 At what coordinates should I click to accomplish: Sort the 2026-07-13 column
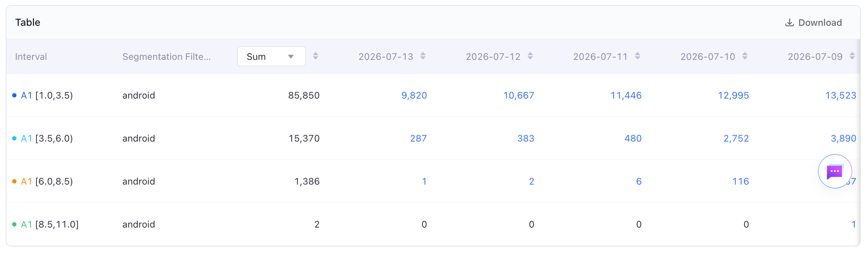[x=423, y=56]
